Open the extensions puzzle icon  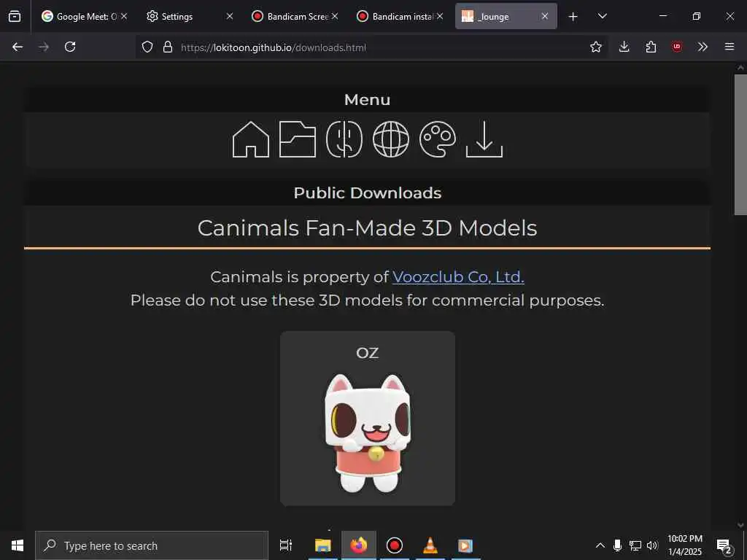(651, 47)
